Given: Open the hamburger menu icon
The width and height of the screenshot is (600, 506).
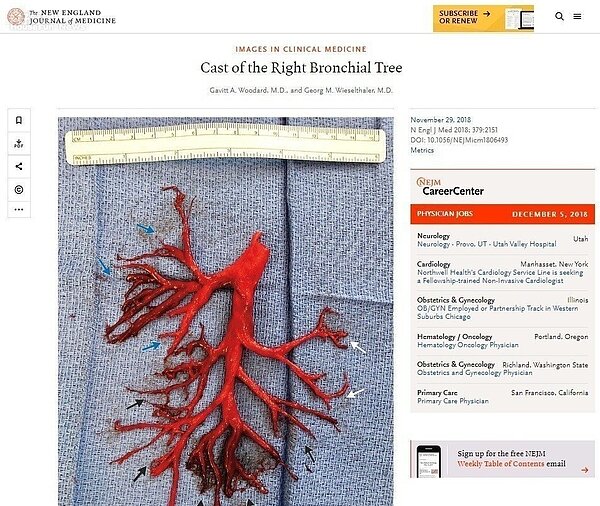Looking at the screenshot, I should 577,16.
